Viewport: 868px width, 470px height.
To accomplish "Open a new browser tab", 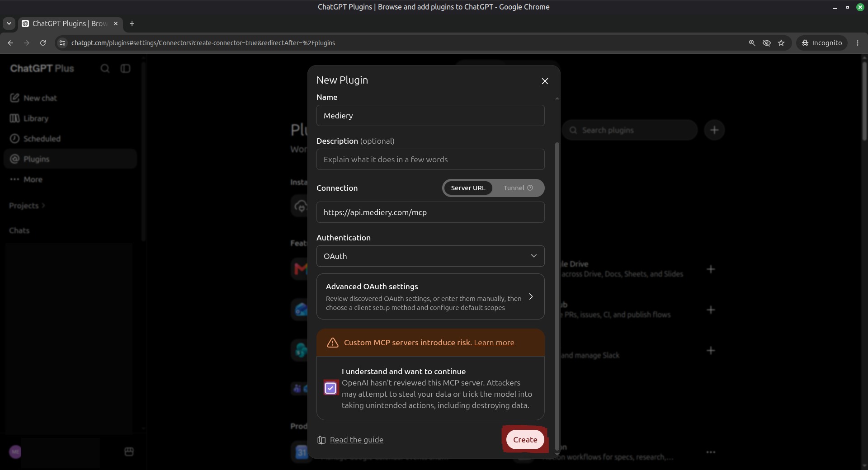I will point(132,23).
